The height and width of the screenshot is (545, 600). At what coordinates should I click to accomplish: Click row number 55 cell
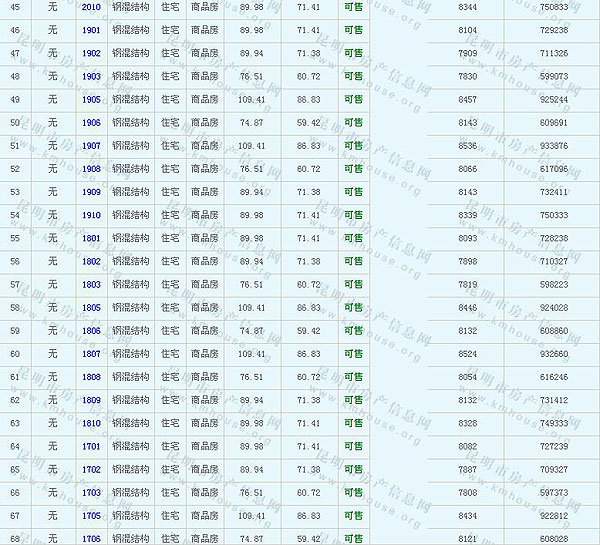[x=15, y=238]
